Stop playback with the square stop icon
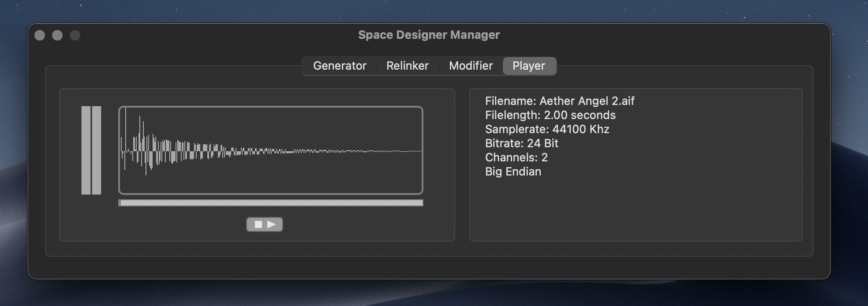Viewport: 868px width, 306px height. coord(258,224)
